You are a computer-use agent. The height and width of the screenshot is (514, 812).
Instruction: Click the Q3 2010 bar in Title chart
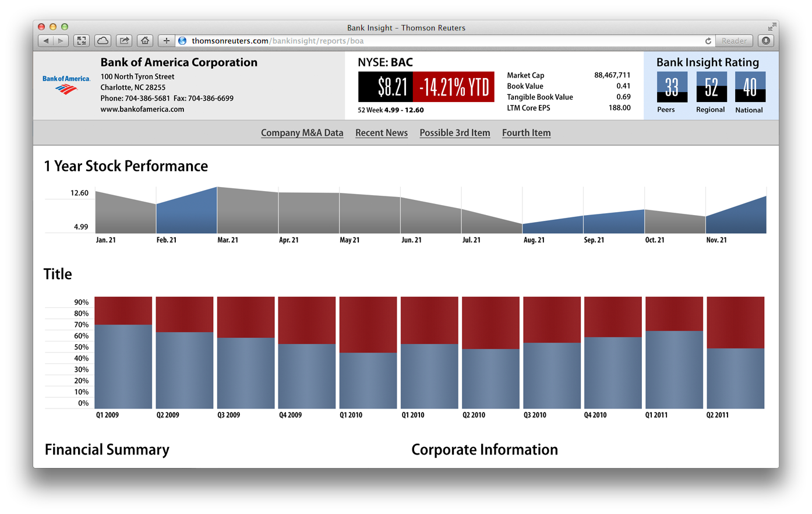[552, 353]
